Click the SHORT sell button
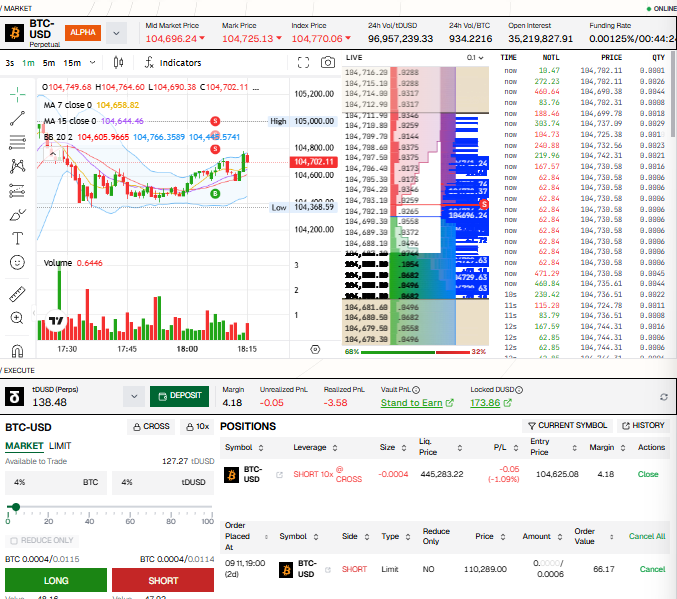The width and height of the screenshot is (677, 599). coord(163,580)
